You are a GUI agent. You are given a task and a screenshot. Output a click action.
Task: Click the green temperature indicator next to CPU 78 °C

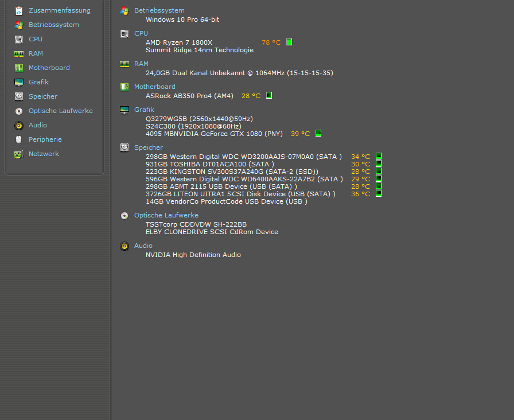(289, 42)
